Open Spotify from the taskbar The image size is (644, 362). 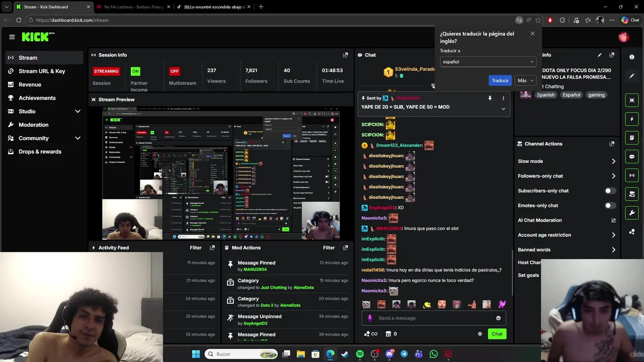click(360, 354)
